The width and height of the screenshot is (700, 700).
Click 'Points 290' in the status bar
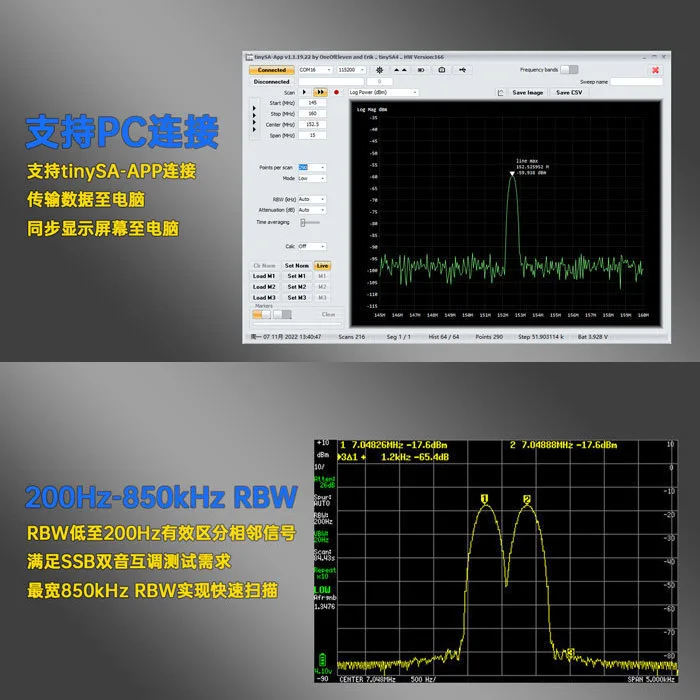tap(489, 337)
